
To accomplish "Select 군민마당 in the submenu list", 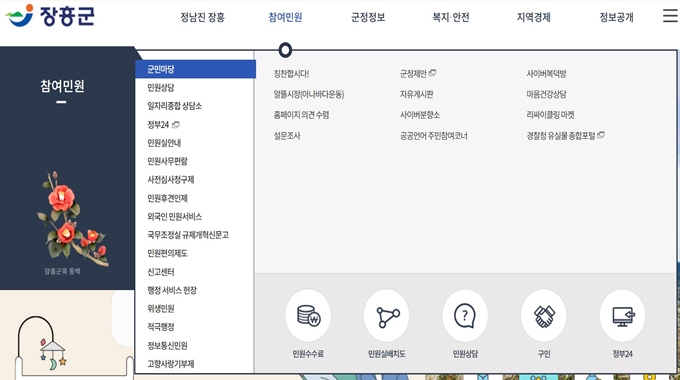I will pyautogui.click(x=196, y=69).
